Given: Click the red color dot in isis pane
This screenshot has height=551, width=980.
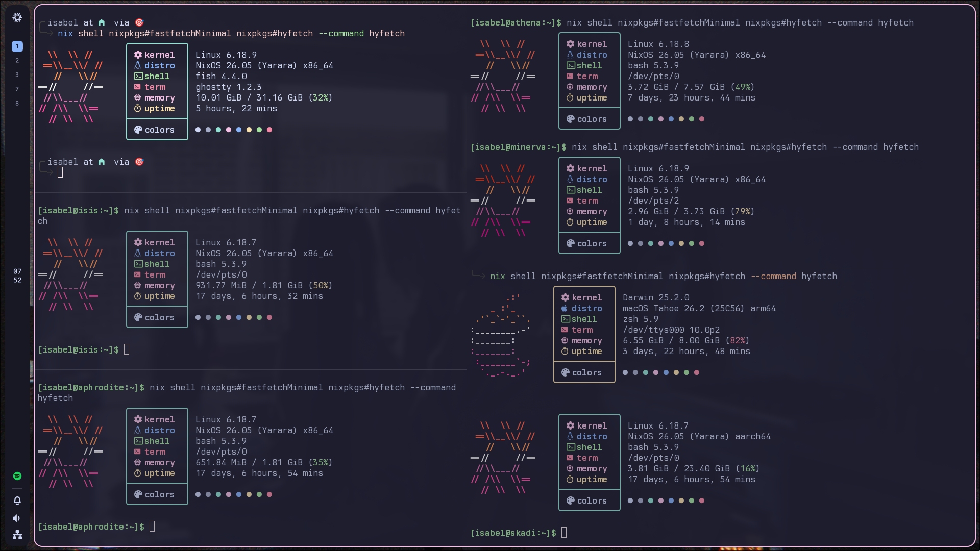Looking at the screenshot, I should tap(269, 317).
